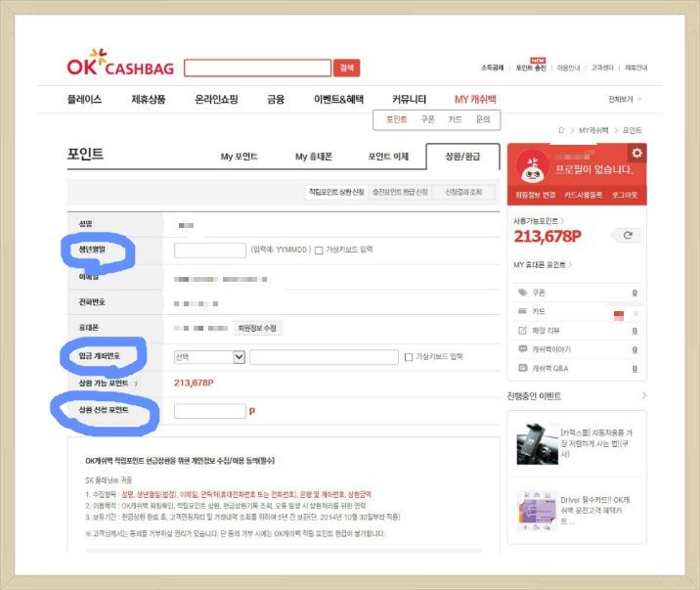
Task: Click the 카드 icon in sidebar
Action: [x=522, y=311]
